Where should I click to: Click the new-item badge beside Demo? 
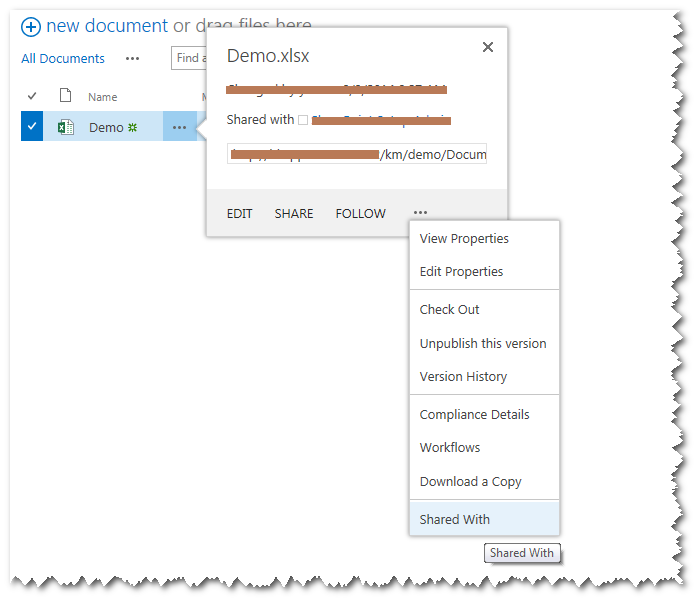(x=133, y=128)
